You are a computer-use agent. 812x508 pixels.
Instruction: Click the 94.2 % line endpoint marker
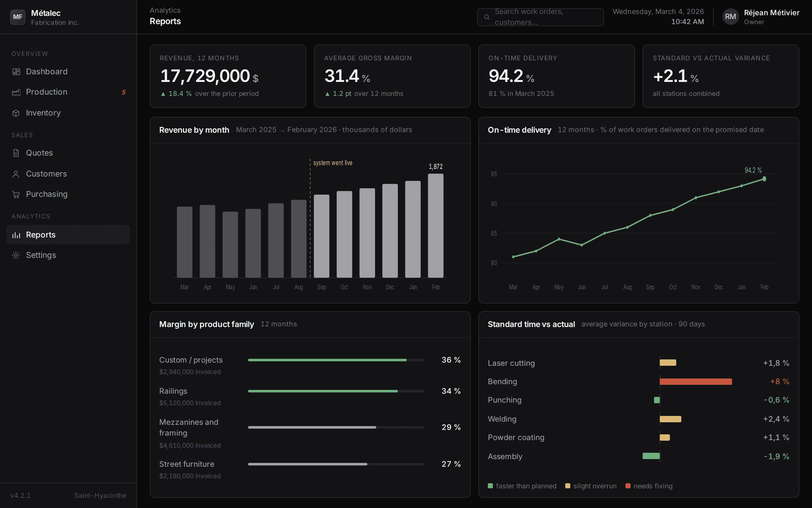click(764, 179)
